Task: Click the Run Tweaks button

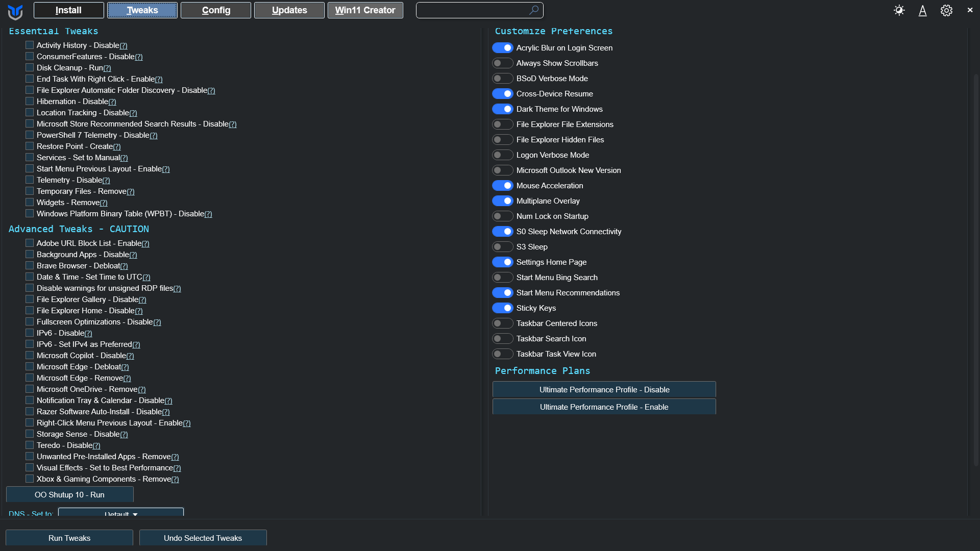Action: pos(69,538)
